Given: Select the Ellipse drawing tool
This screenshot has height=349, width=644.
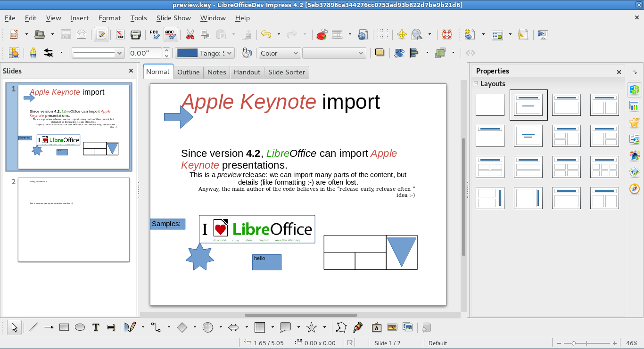Looking at the screenshot, I should (80, 327).
